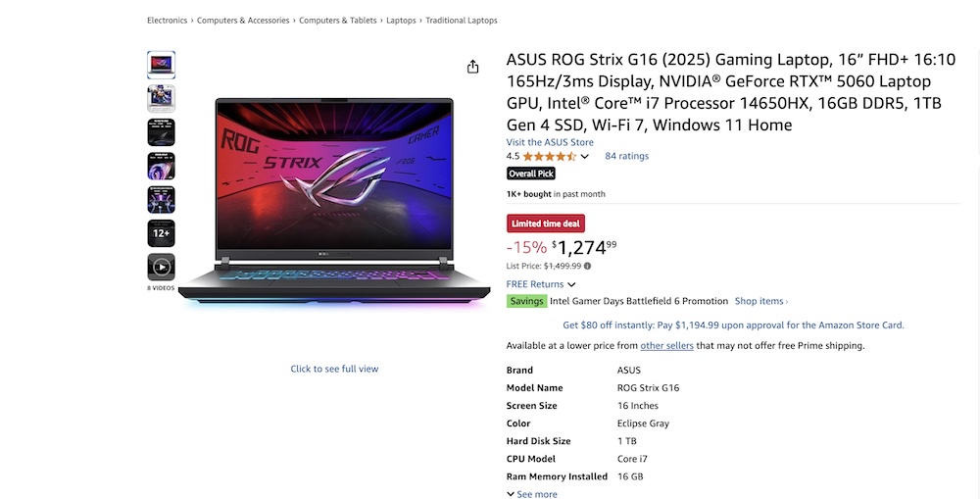Click the list price info icon
The image size is (980, 499).
(588, 266)
